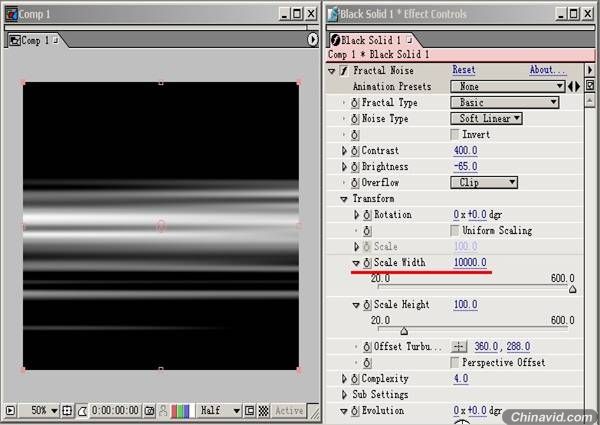
Task: Click the Comp 1 * Black Solid 1 header text
Action: [378, 55]
